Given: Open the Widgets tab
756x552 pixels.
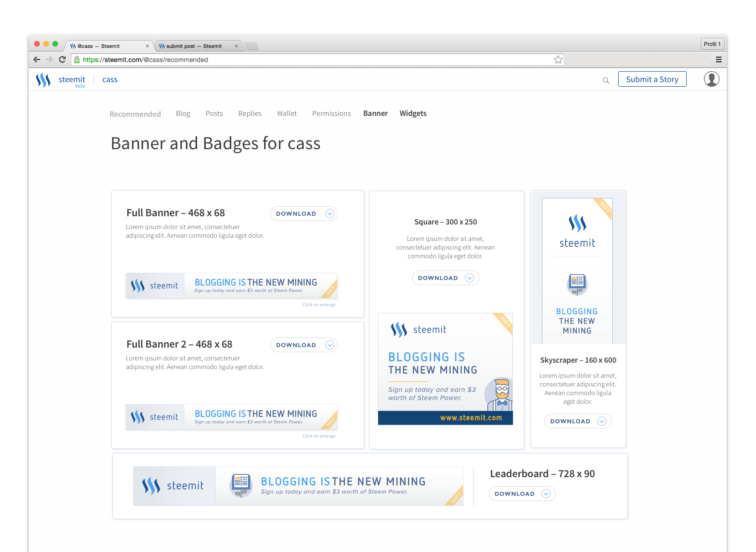Looking at the screenshot, I should coord(413,114).
